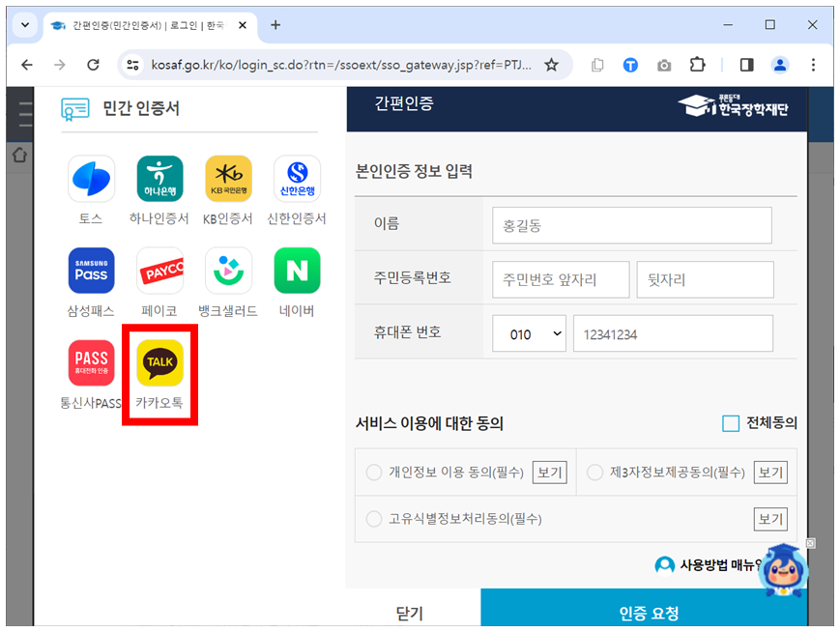
Task: Click the 본인인증 정보 입력 heading
Action: point(414,171)
